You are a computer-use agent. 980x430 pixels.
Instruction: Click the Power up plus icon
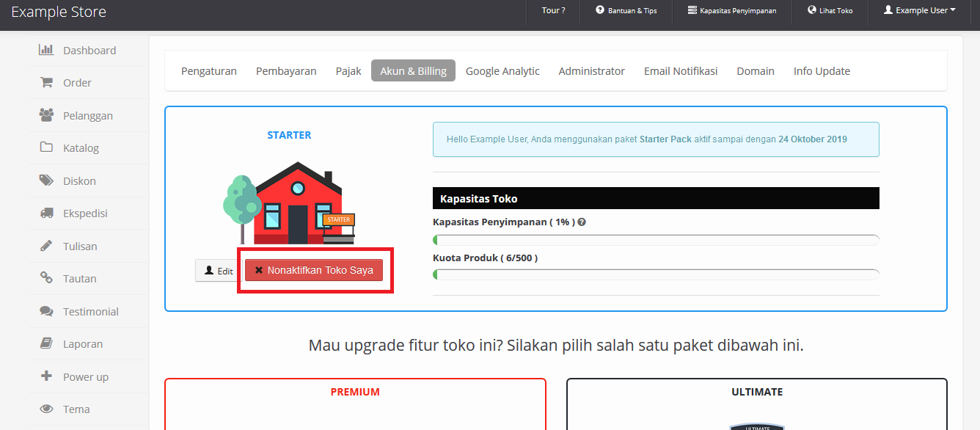(46, 376)
